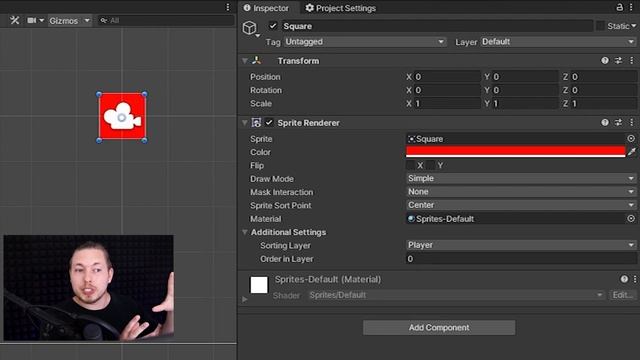Click the GameObject cube icon
640x360 pixels.
tap(249, 28)
